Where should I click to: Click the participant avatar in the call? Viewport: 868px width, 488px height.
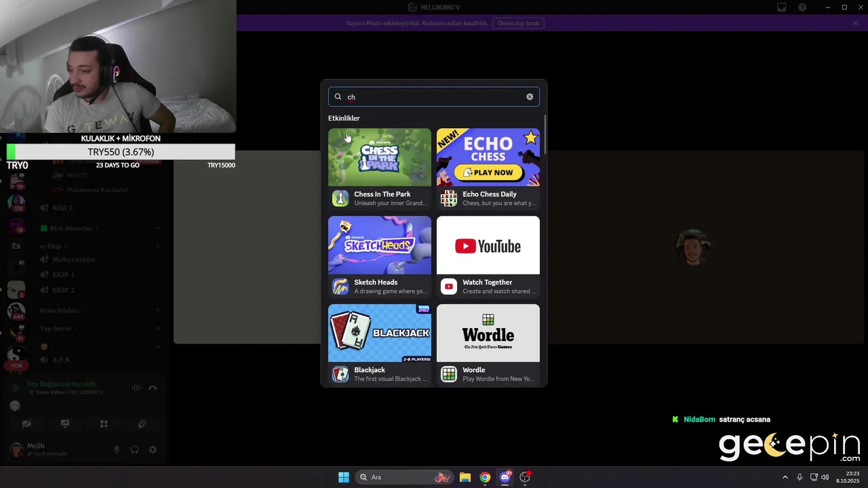pos(693,247)
